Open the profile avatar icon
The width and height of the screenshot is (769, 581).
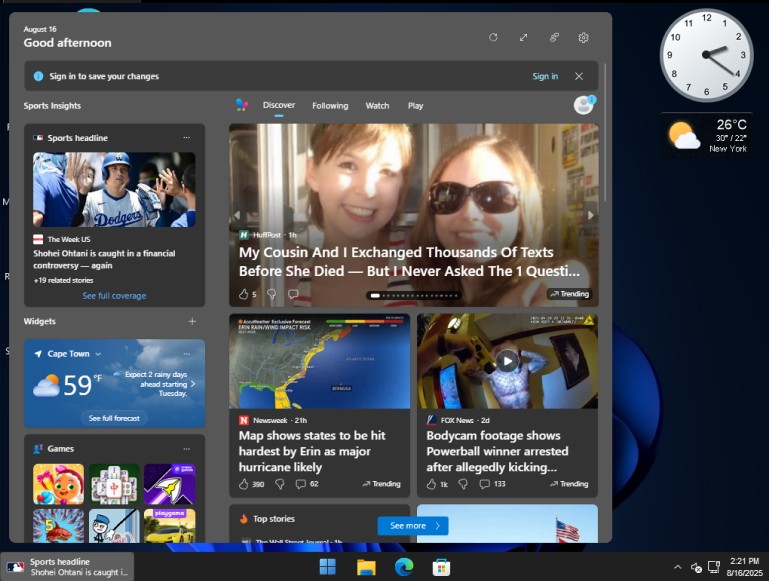pyautogui.click(x=584, y=104)
